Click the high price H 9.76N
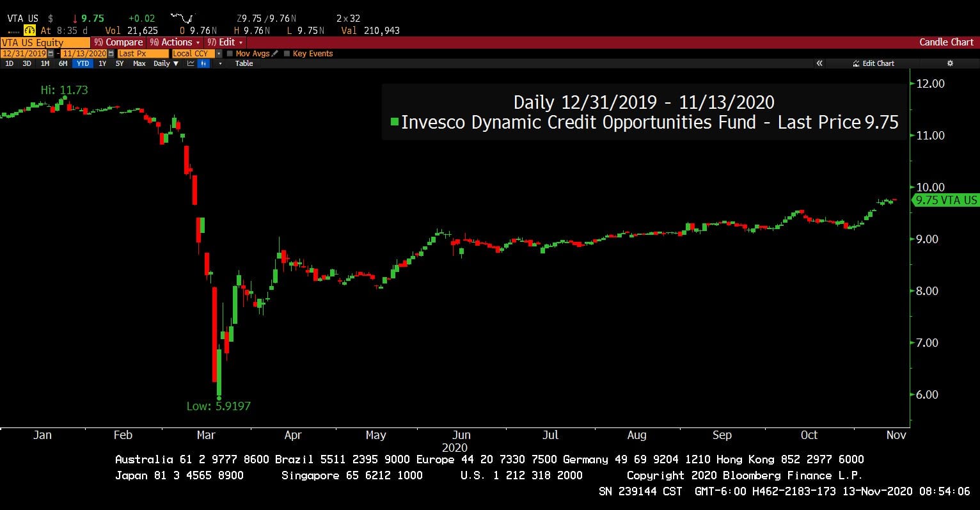The width and height of the screenshot is (980, 510). [252, 30]
